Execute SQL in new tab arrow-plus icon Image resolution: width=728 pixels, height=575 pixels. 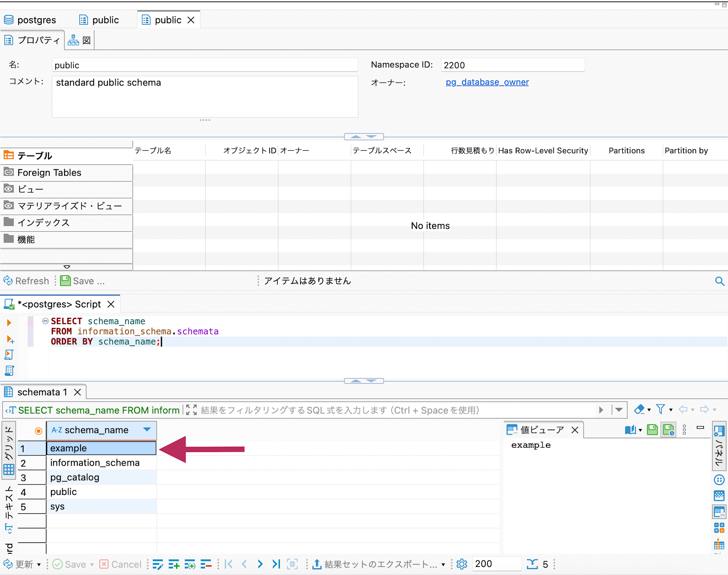[x=10, y=339]
